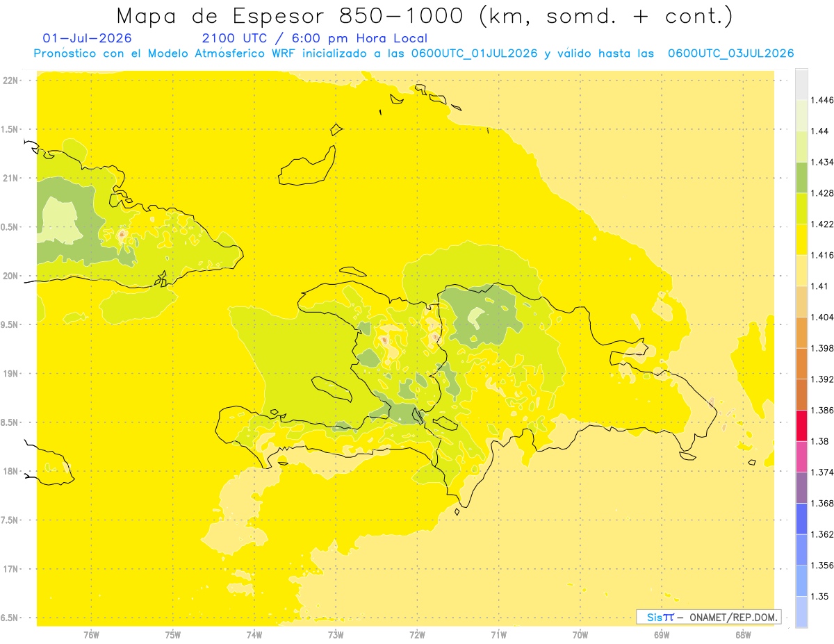Click the '71W' longitude label
The height and width of the screenshot is (644, 834).
[x=498, y=634]
